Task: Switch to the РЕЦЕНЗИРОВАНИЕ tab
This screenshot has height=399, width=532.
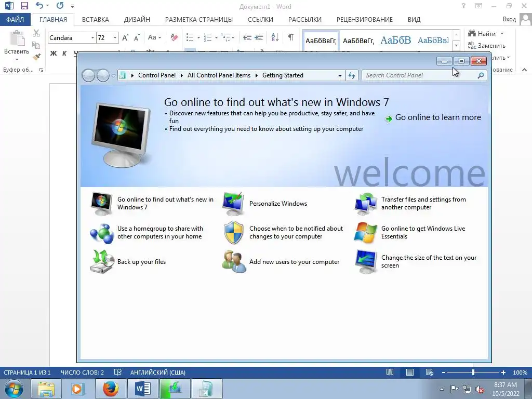Action: tap(364, 19)
